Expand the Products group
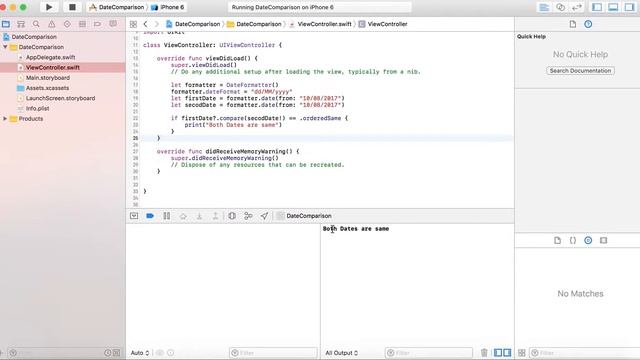The image size is (640, 360). click(x=5, y=119)
